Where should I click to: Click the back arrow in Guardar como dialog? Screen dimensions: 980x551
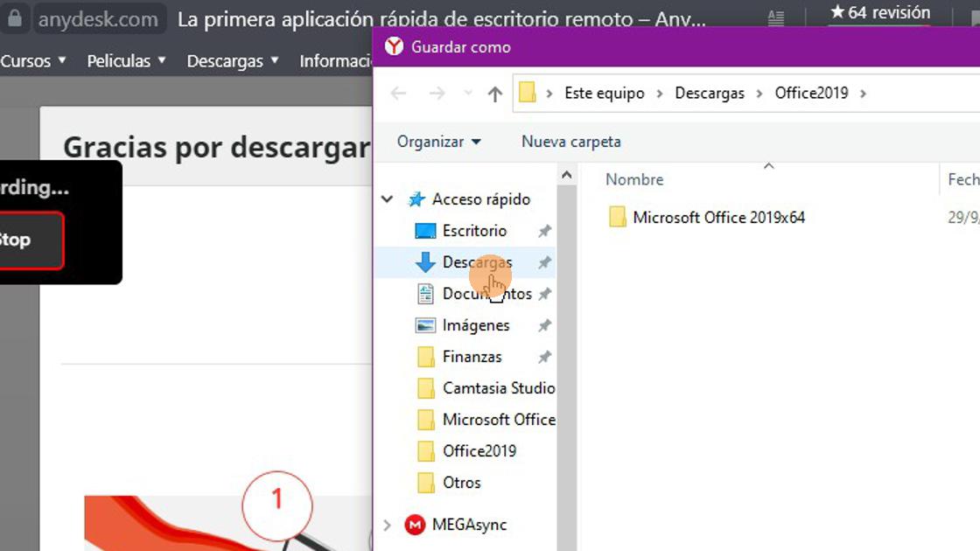(398, 94)
